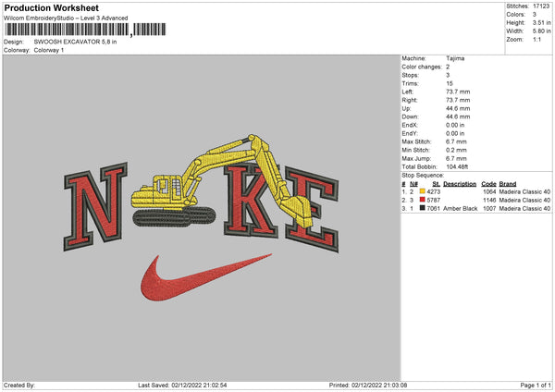555x392 pixels.
Task: Click the design barcode in the header
Action: point(84,30)
